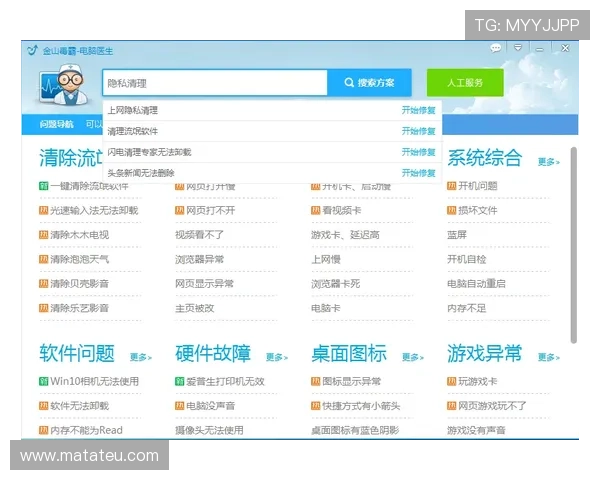Image resolution: width=600 pixels, height=480 pixels.
Task: Click the orange badge before 玩游戏卡
Action: tap(452, 381)
